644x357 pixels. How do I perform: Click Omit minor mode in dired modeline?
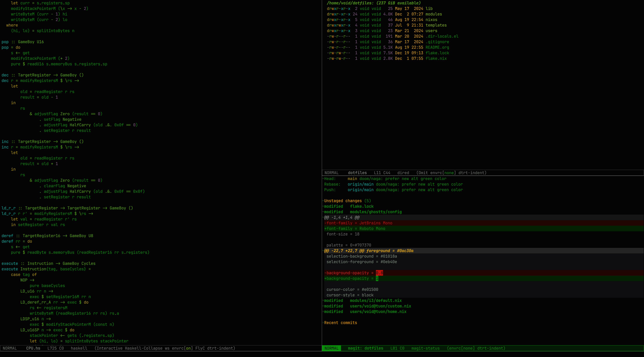pos(423,173)
